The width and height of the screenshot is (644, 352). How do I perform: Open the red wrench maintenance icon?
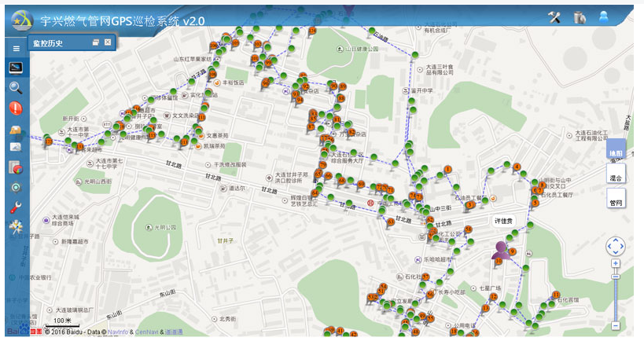tap(16, 207)
